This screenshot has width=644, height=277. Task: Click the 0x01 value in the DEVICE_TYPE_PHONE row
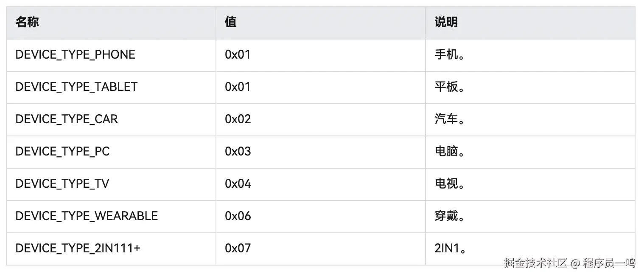(238, 55)
